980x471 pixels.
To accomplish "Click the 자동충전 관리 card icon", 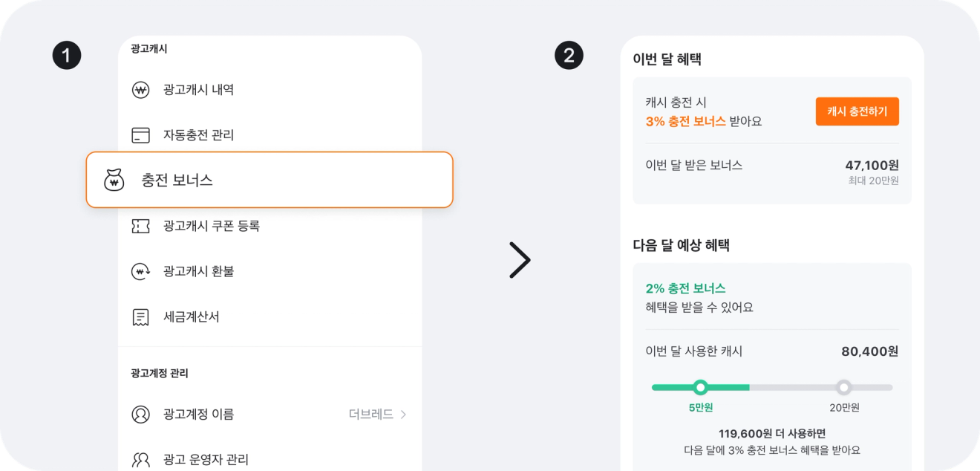I will (x=141, y=135).
